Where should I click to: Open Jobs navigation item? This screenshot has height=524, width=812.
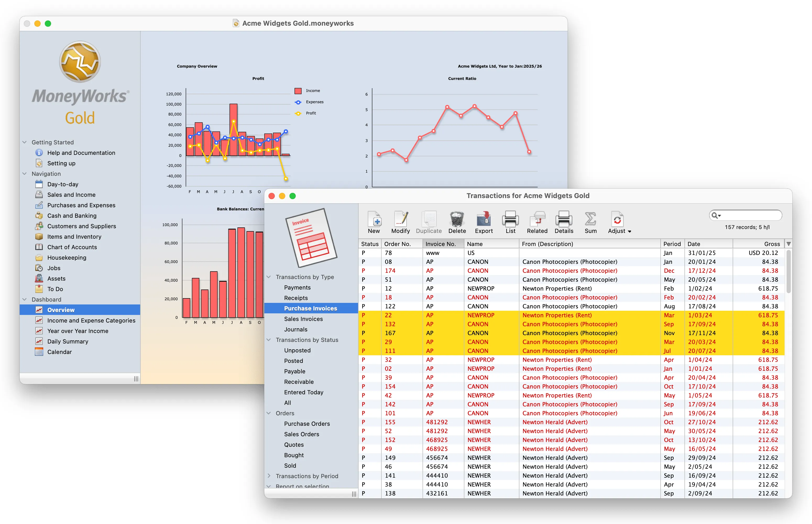[54, 268]
